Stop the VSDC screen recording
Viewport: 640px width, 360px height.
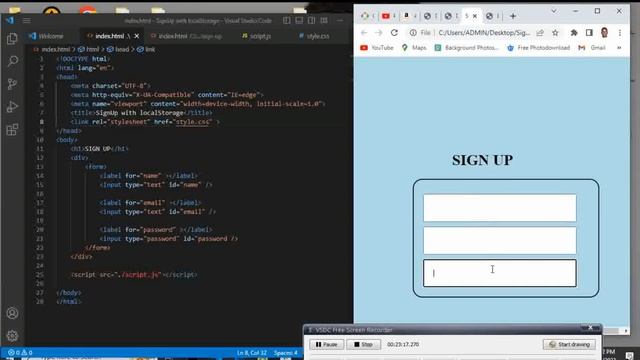pyautogui.click(x=363, y=344)
